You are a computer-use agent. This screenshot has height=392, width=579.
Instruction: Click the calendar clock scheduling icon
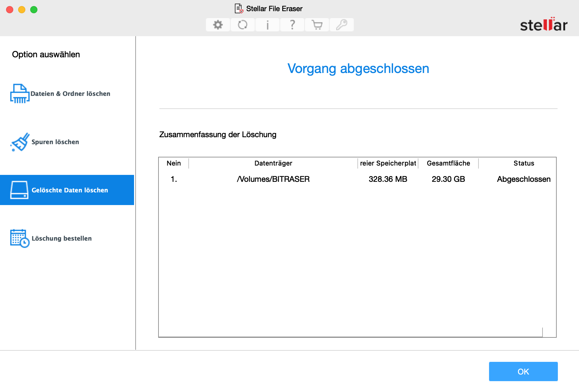[x=20, y=238]
